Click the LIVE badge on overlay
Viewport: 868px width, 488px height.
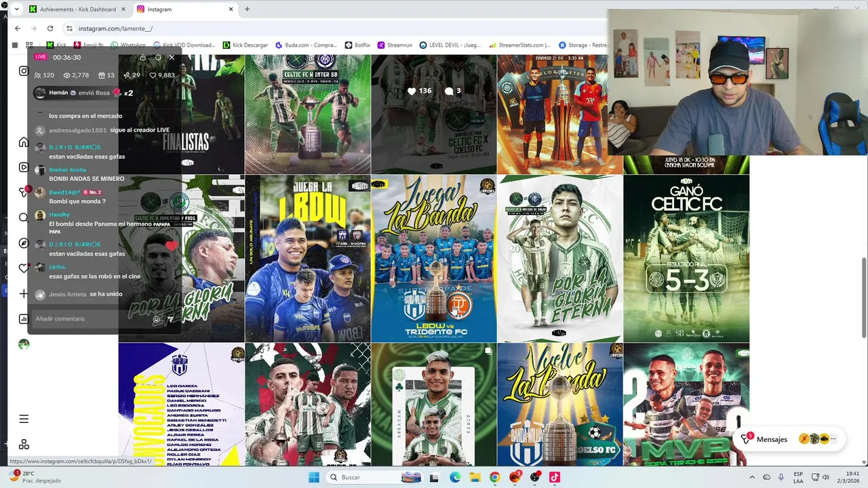pyautogui.click(x=41, y=57)
